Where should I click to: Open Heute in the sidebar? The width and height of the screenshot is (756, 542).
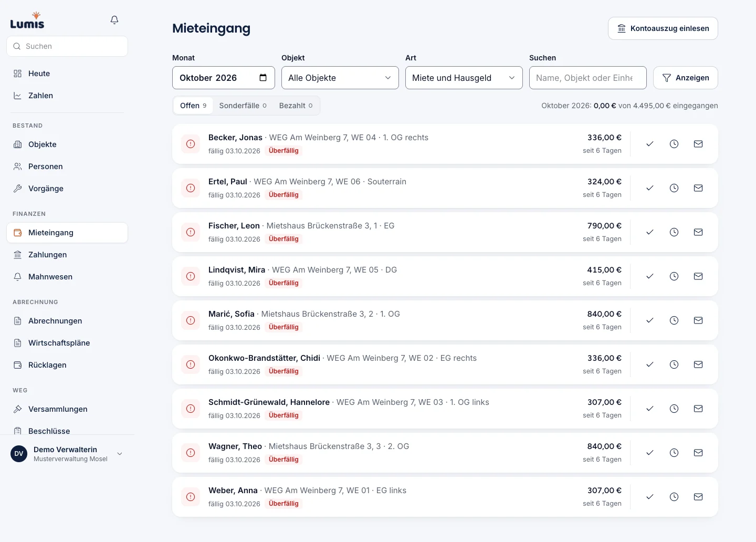click(x=67, y=74)
